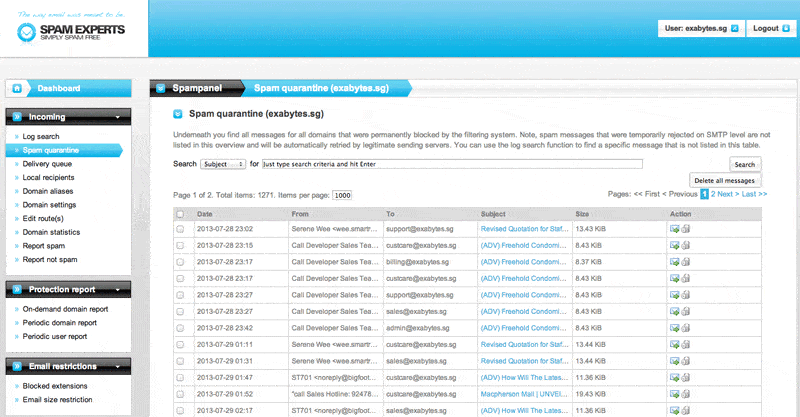Remove the 23:02 Serene Wee message
Viewport: 800px width, 417px height.
(686, 229)
